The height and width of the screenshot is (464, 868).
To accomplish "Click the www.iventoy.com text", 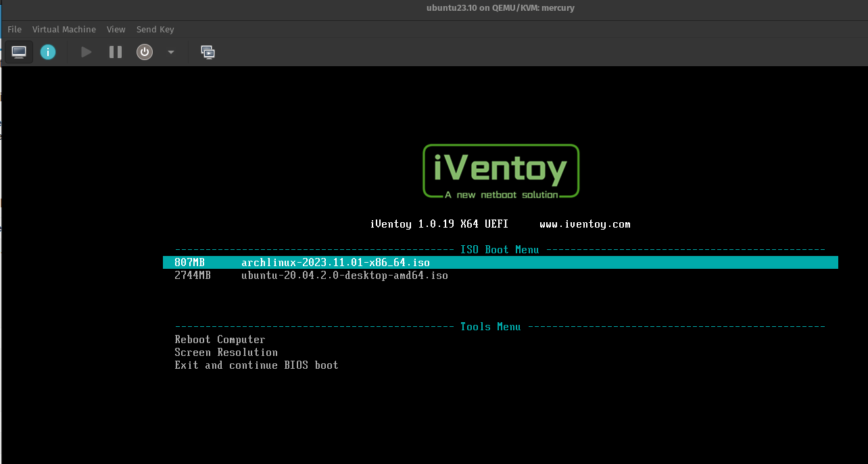I will [x=585, y=224].
